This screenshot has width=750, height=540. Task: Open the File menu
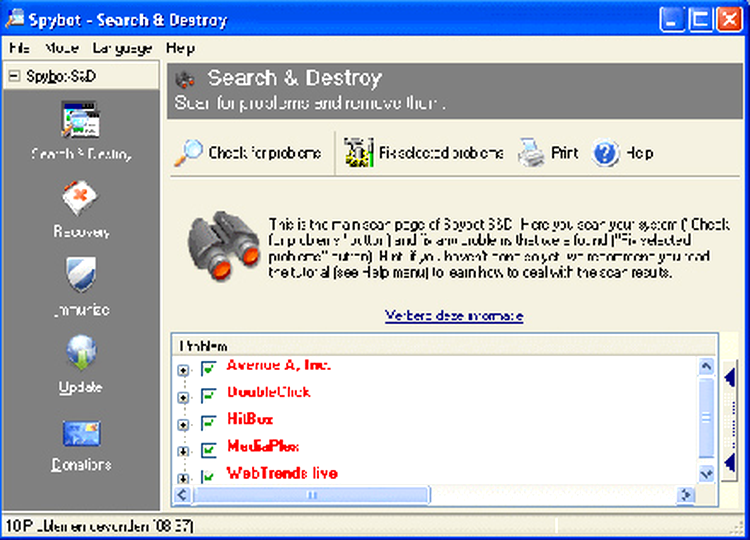(x=19, y=48)
